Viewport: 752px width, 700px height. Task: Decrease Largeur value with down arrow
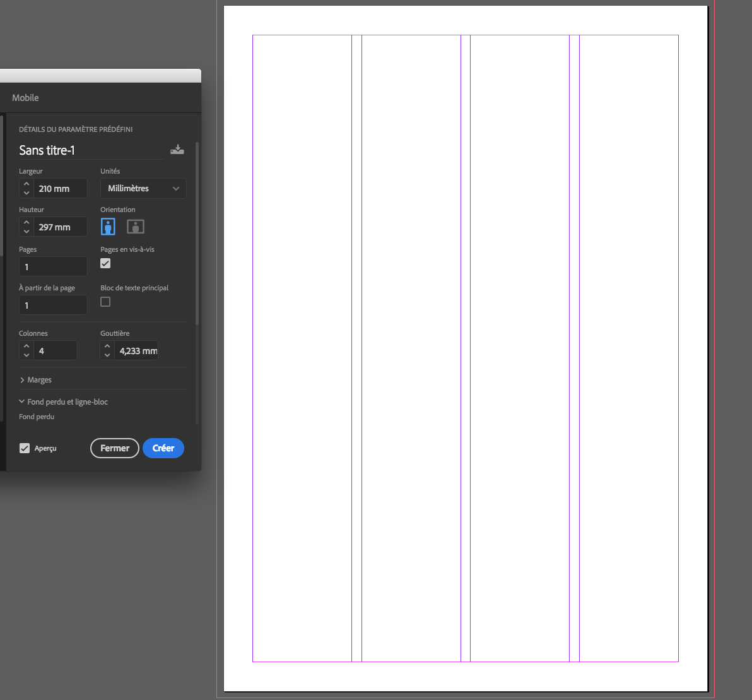26,193
